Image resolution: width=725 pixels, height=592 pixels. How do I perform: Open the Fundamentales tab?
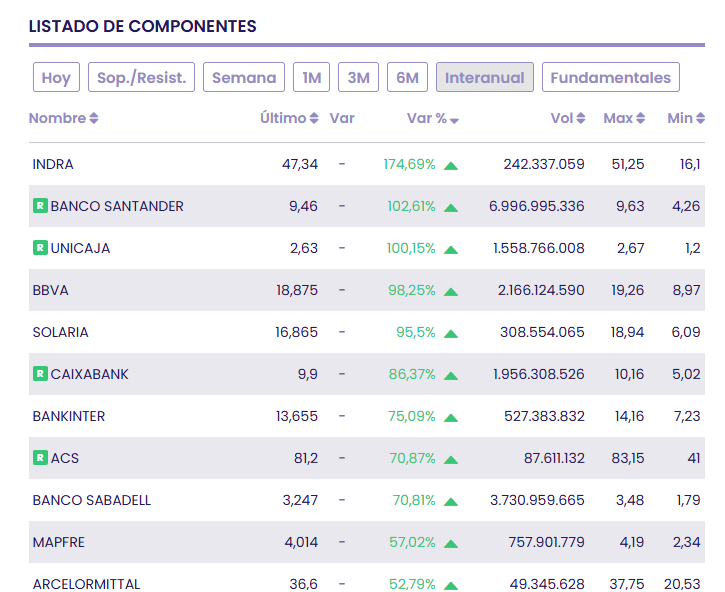coord(610,77)
